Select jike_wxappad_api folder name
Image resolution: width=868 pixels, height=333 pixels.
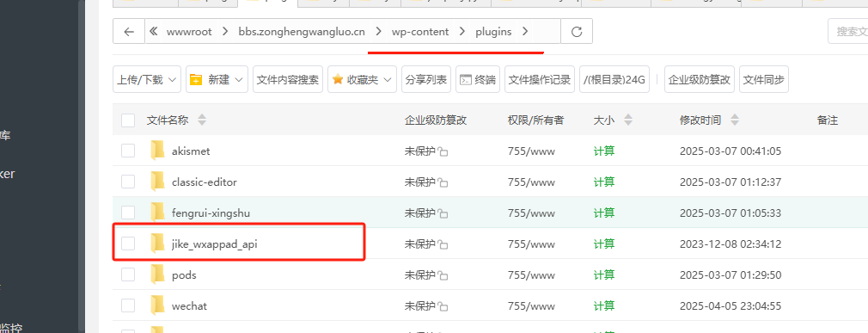pos(215,244)
